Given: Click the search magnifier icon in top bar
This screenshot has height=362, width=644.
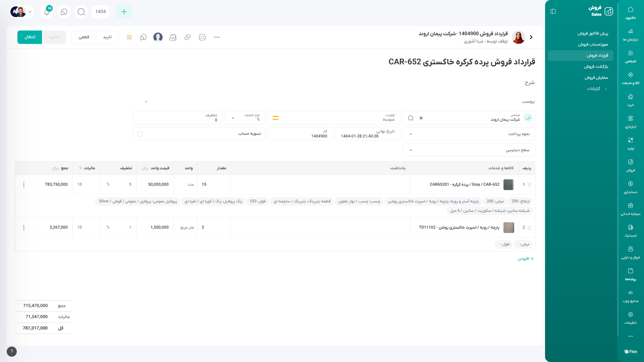Looking at the screenshot, I should pyautogui.click(x=81, y=12).
